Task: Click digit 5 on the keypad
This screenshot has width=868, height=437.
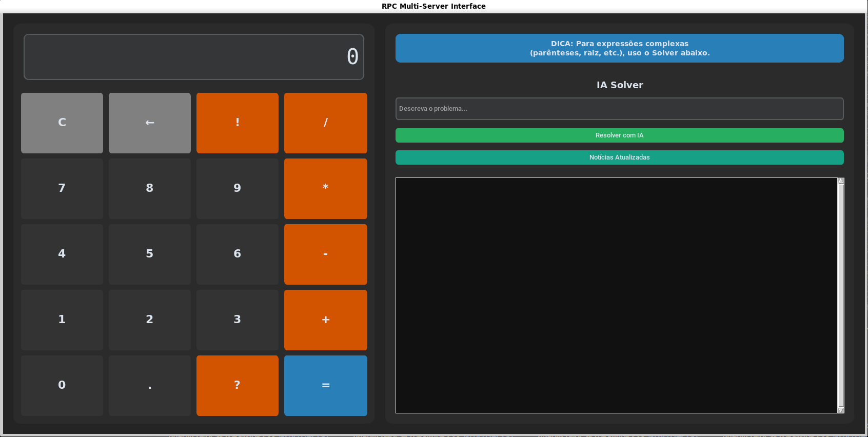Action: 150,254
